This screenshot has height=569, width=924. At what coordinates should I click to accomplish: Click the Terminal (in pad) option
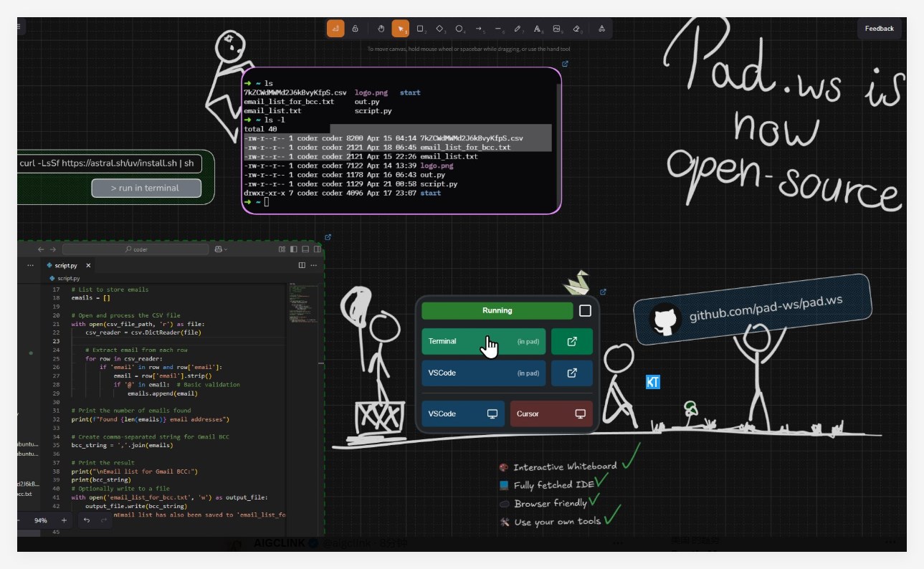[x=483, y=342]
